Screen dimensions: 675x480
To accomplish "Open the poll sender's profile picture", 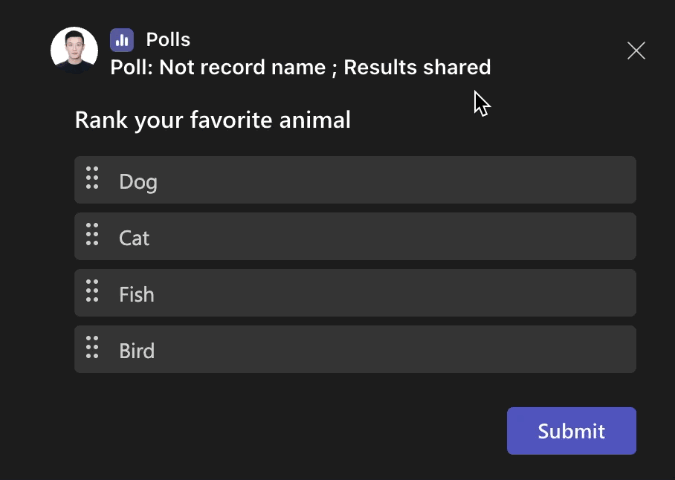I will tap(74, 50).
